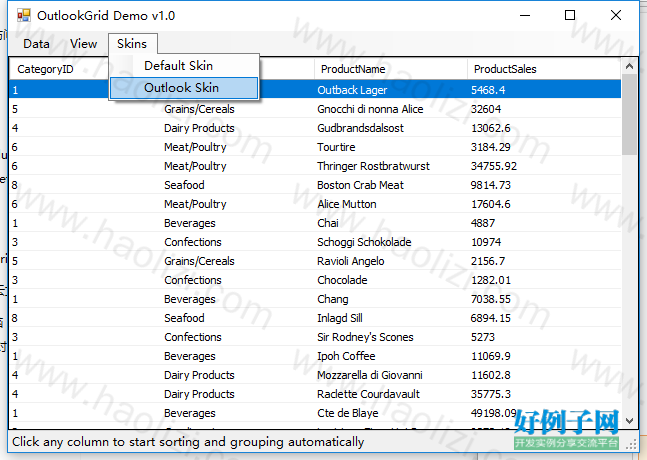Click the 9814.73 sales value
This screenshot has height=460, width=647.
(491, 185)
